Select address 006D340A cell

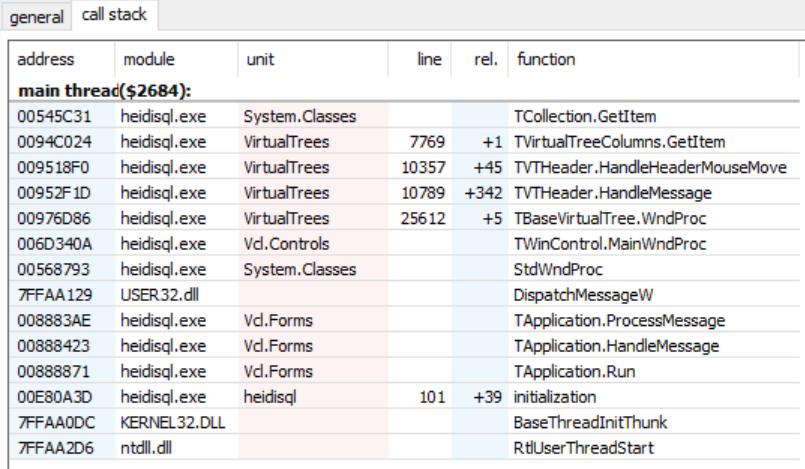coord(54,244)
